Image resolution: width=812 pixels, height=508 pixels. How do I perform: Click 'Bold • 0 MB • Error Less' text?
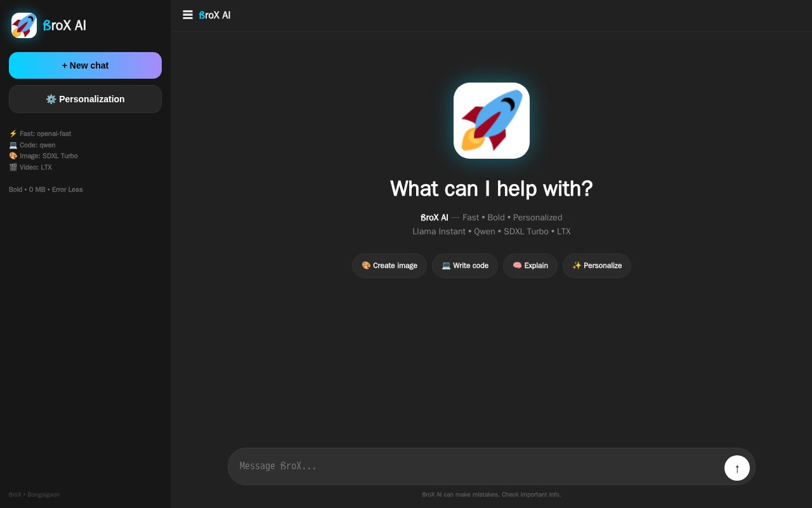(x=46, y=189)
